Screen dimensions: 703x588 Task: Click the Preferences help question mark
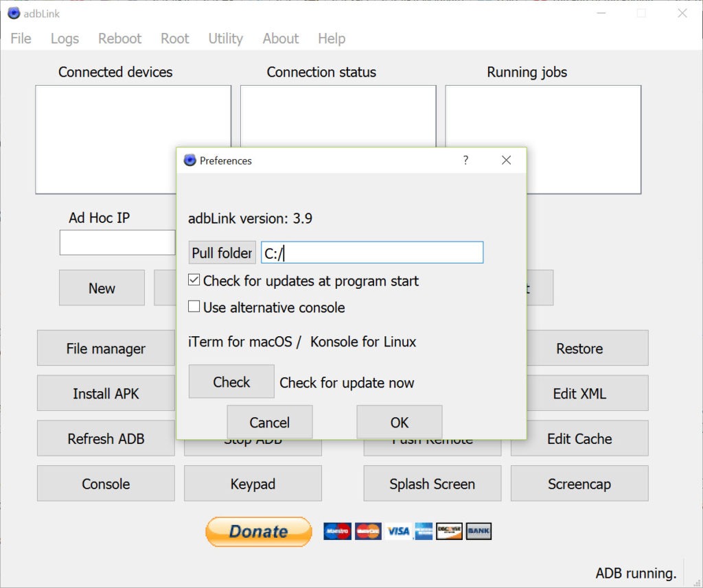466,160
